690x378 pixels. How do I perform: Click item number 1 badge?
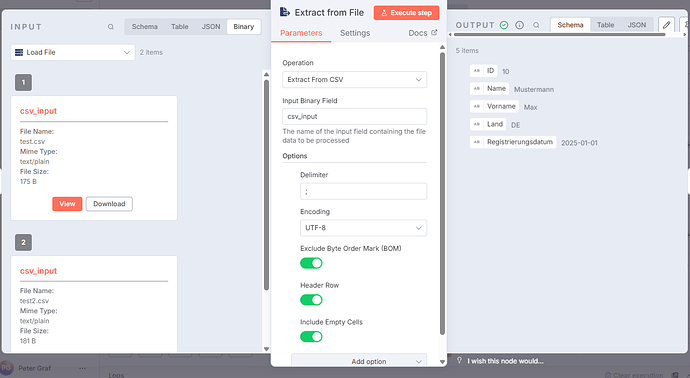[23, 82]
